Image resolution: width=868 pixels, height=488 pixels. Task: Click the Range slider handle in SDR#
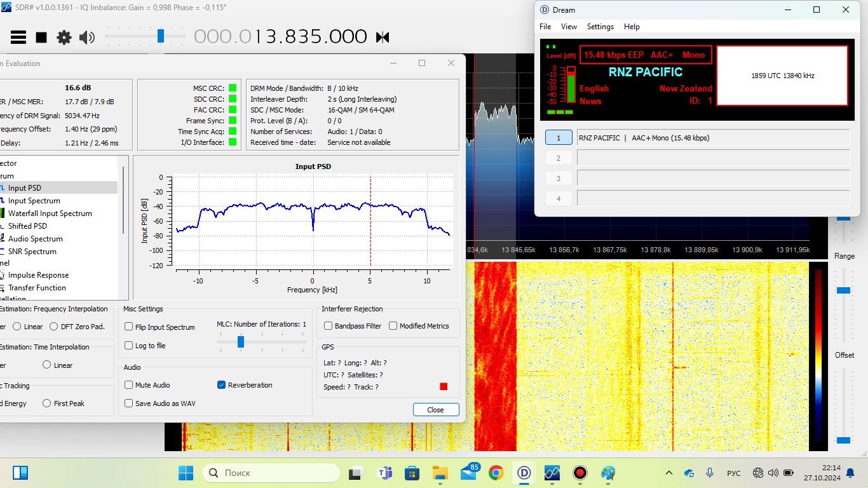tap(843, 290)
